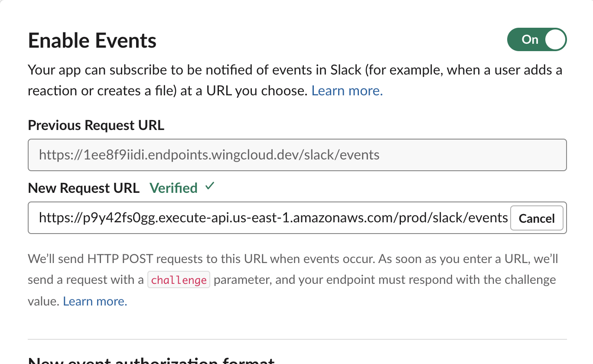Image resolution: width=593 pixels, height=364 pixels.
Task: Click the green "Verified" status label
Action: coord(173,188)
